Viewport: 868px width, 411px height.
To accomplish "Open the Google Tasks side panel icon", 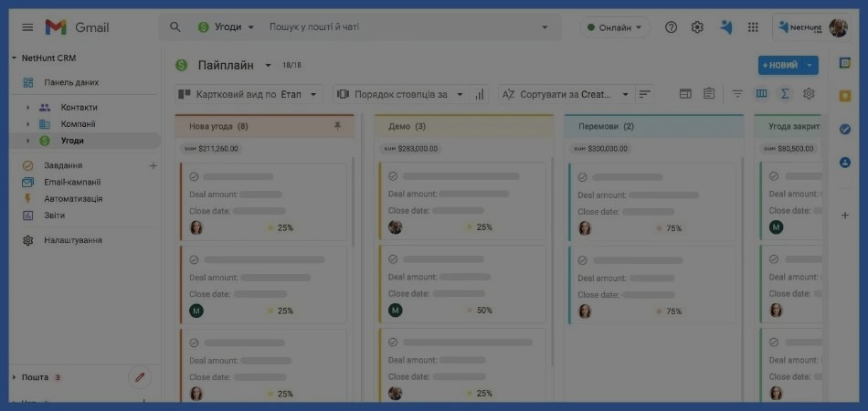I will tap(845, 129).
